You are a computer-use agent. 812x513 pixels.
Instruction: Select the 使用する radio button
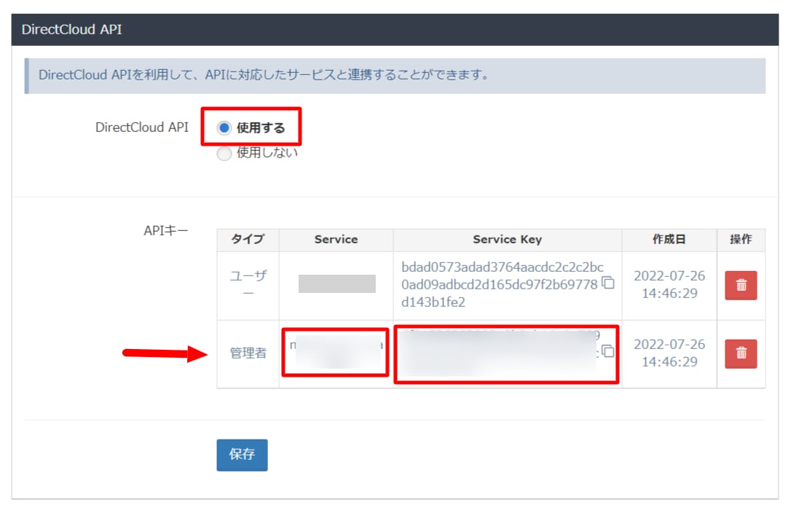[224, 128]
